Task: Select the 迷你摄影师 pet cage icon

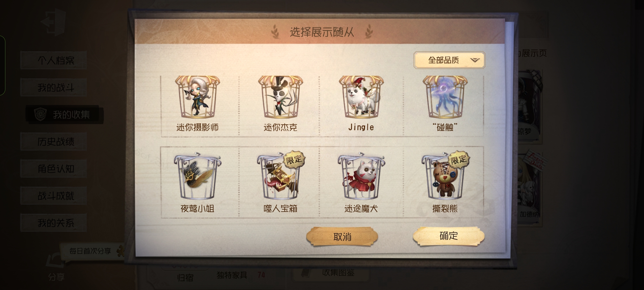Action: [x=197, y=97]
